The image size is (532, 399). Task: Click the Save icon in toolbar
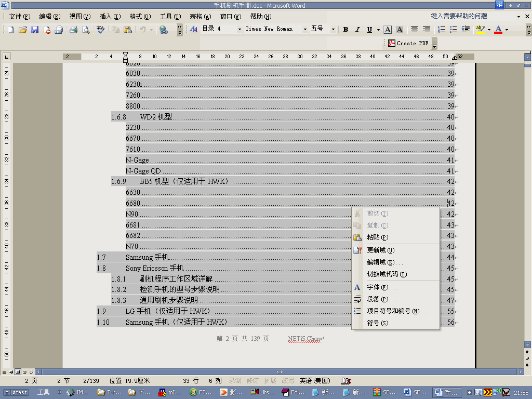(35, 30)
